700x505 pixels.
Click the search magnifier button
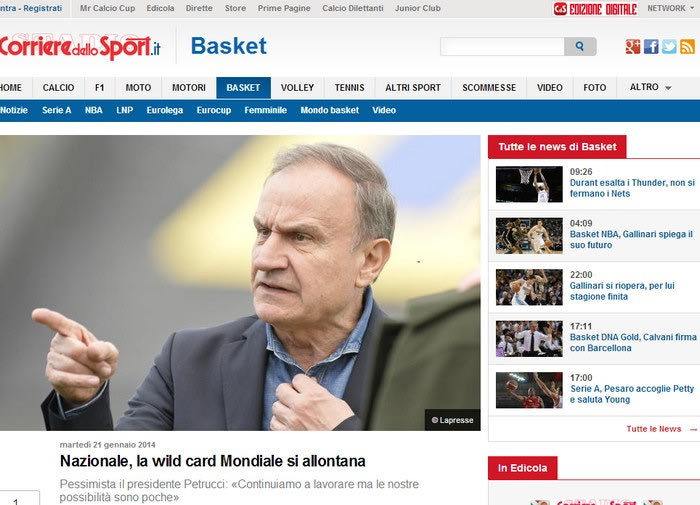tap(580, 46)
